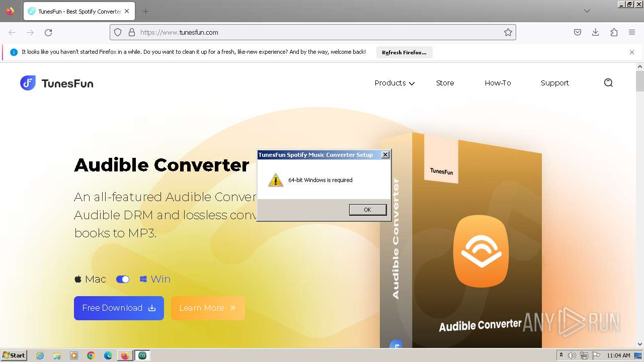Open tracking protection shield icon

pos(118,32)
